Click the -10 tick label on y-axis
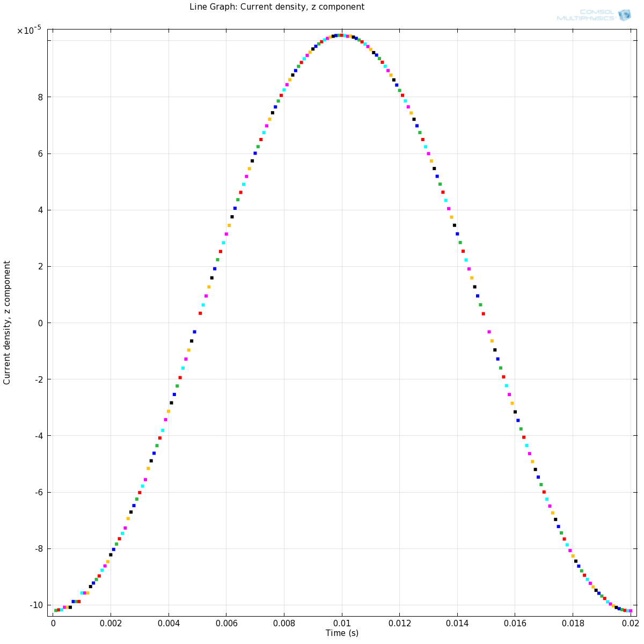 (36, 605)
